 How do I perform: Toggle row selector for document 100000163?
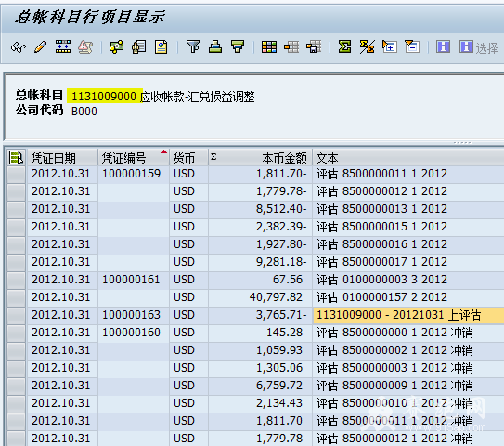(17, 315)
